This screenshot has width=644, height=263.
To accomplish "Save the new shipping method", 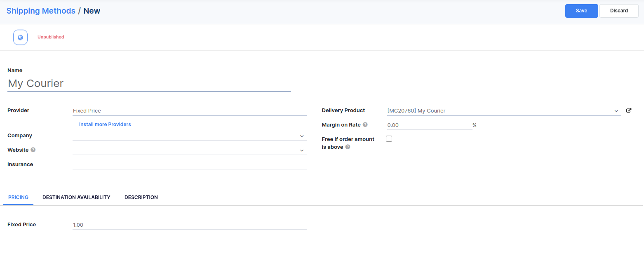I will pos(581,11).
